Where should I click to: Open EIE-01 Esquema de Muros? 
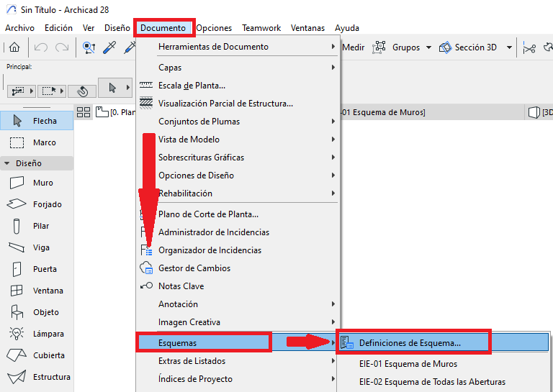click(x=408, y=364)
